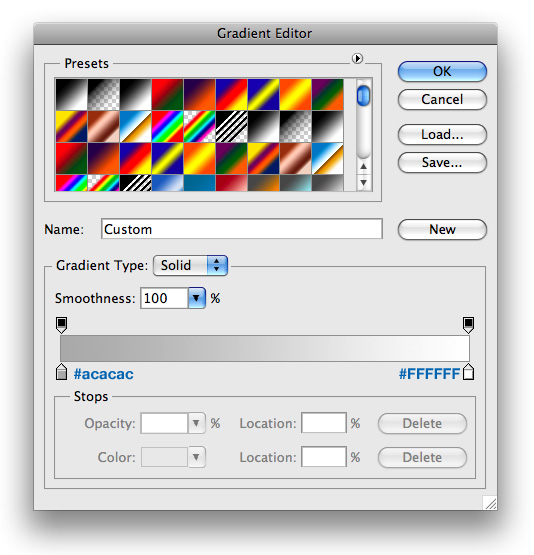Select the second-row Copper gradient preset
Image resolution: width=534 pixels, height=555 pixels.
103,126
